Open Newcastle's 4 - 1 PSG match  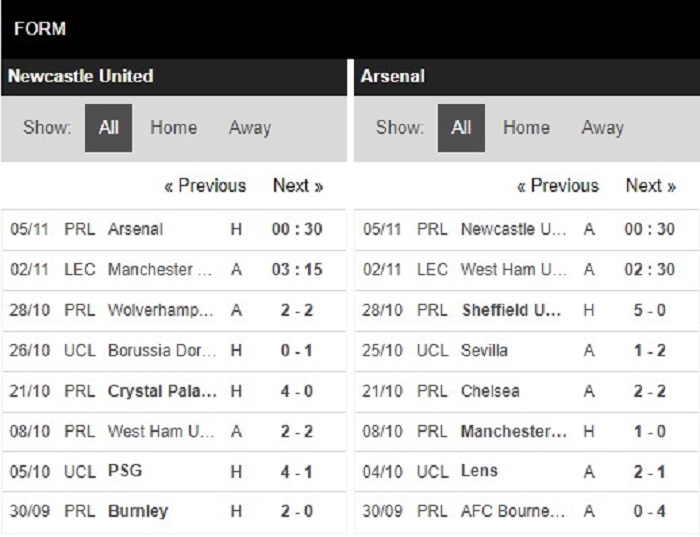tap(128, 471)
